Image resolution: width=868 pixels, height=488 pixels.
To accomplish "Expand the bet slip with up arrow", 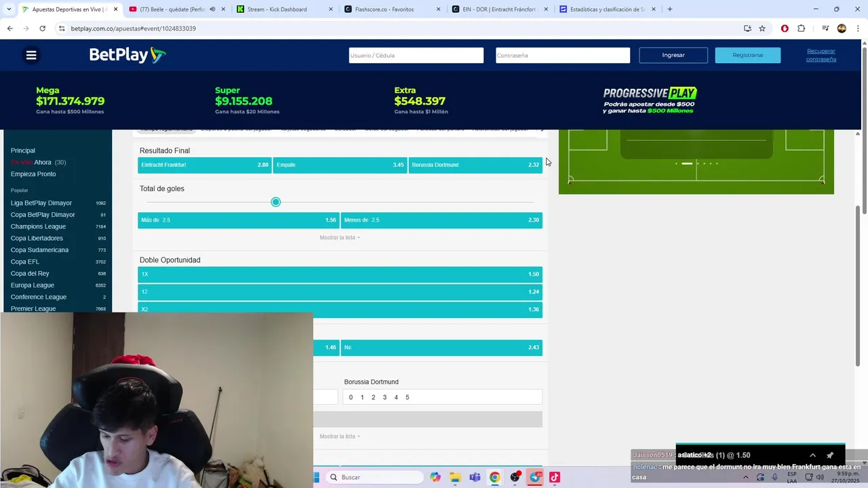I will coord(812,455).
